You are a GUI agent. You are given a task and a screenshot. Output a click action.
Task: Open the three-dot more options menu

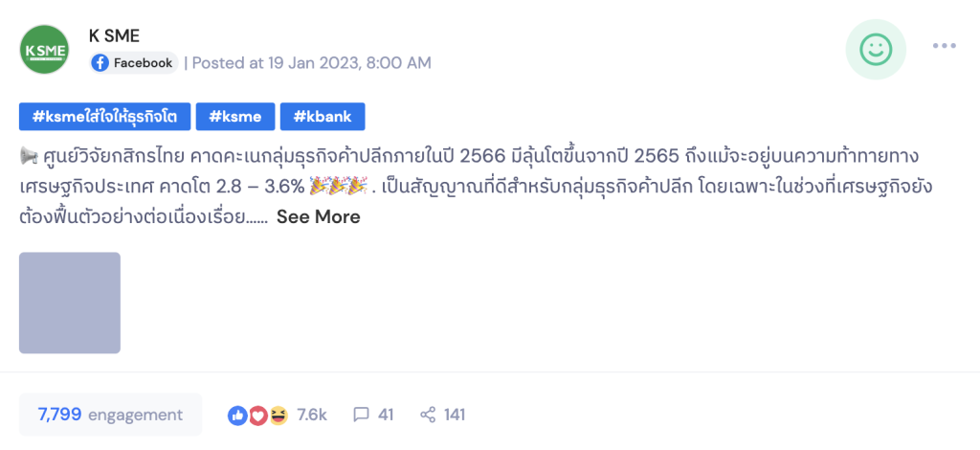pos(945,46)
